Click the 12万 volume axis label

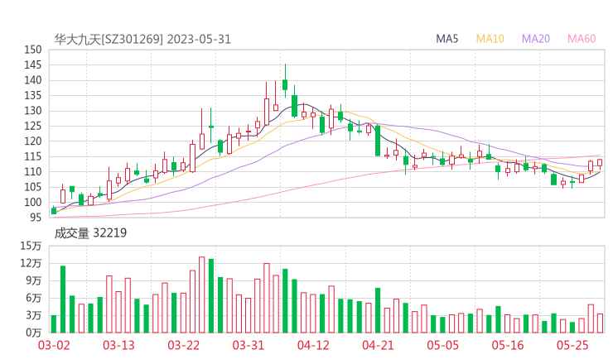point(31,263)
